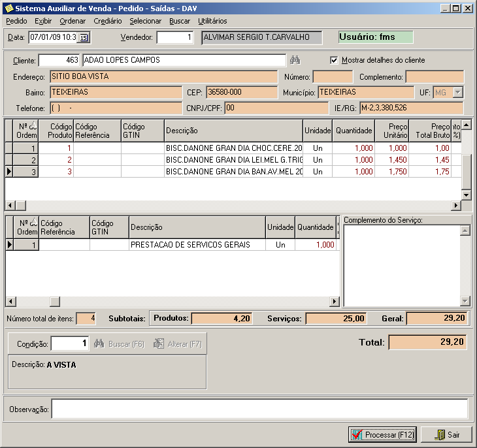
Task: Open the Ordenar menu
Action: click(x=73, y=21)
